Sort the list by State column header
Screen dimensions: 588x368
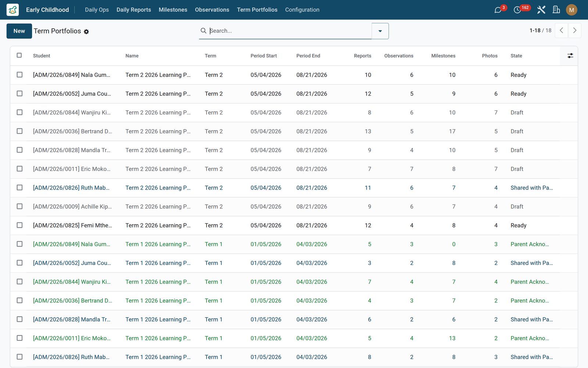516,56
